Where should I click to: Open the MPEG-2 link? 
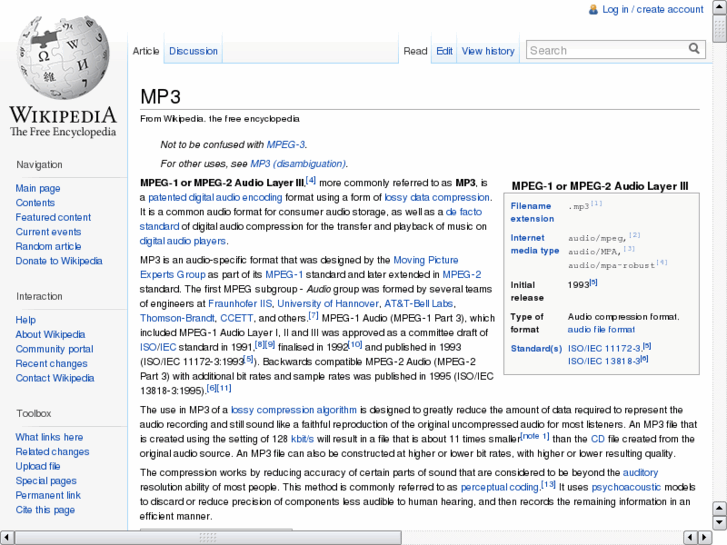(x=462, y=275)
